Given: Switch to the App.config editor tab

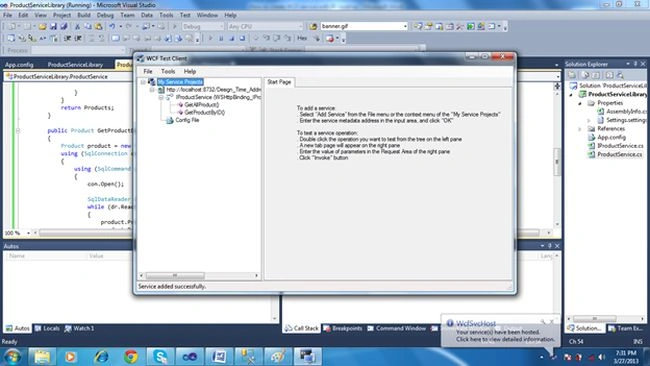Looking at the screenshot, I should [x=19, y=65].
